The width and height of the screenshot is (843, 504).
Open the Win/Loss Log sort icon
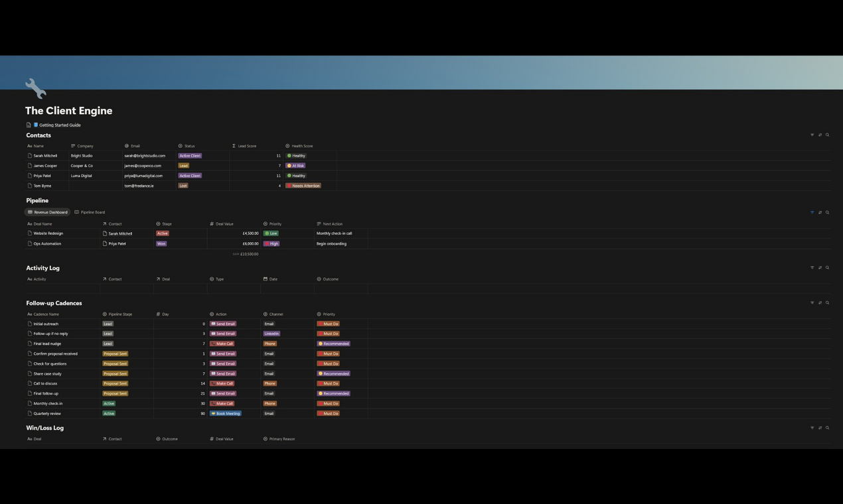click(820, 428)
